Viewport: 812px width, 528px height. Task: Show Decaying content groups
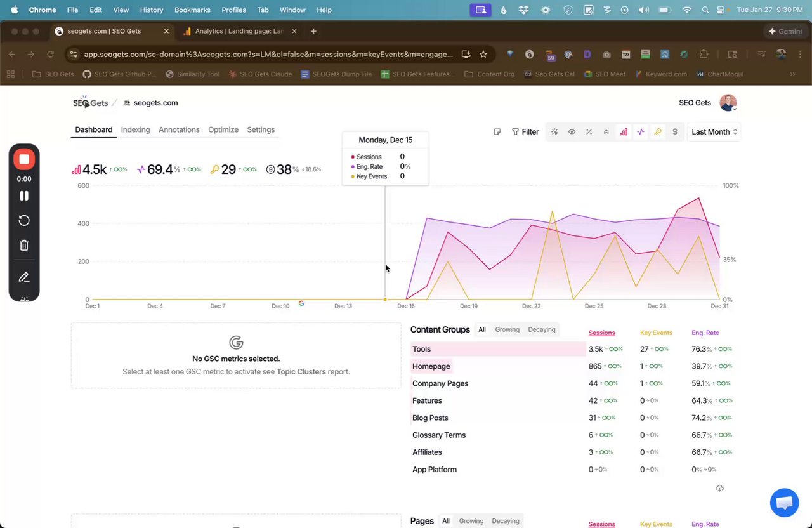point(542,329)
